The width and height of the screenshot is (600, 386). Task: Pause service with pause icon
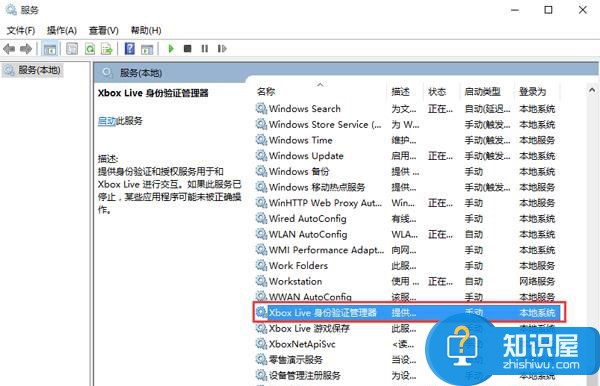click(205, 49)
